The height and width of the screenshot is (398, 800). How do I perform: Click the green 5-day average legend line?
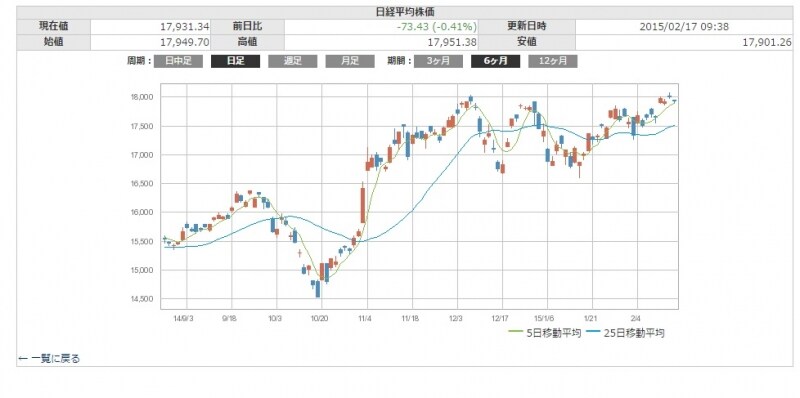tap(517, 333)
